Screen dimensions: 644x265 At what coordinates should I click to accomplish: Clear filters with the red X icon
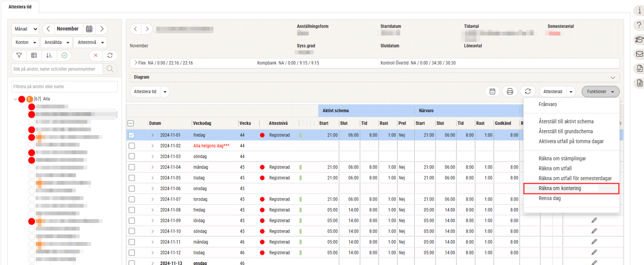tap(96, 55)
